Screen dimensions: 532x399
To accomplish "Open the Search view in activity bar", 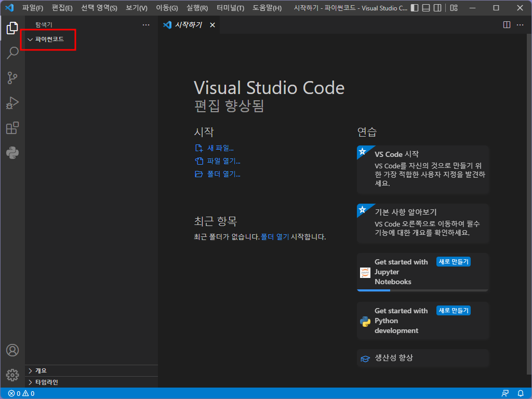I will click(12, 53).
